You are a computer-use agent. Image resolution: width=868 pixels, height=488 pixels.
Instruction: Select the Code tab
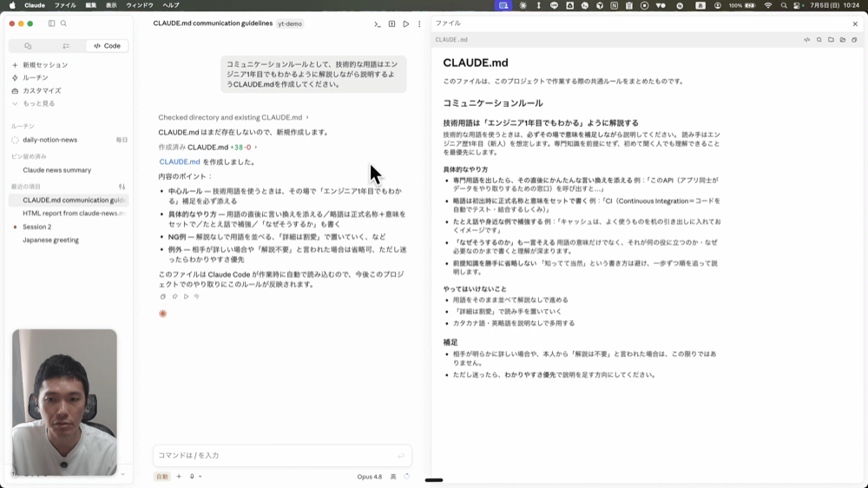[x=107, y=46]
